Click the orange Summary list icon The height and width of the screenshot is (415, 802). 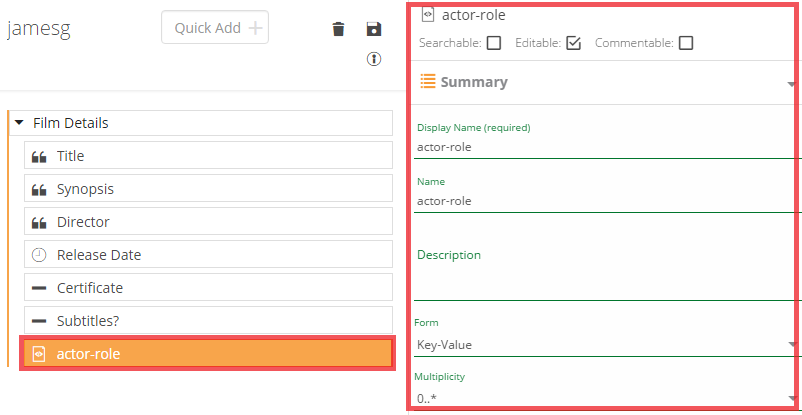(x=427, y=82)
